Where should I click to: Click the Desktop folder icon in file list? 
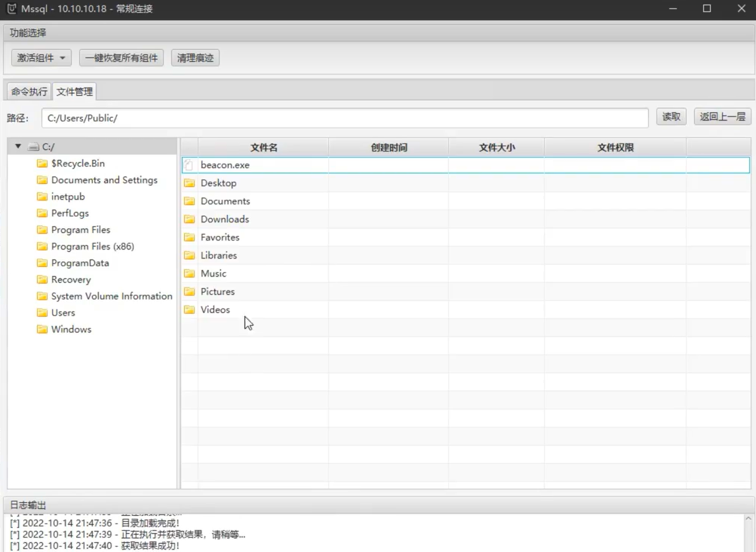189,183
